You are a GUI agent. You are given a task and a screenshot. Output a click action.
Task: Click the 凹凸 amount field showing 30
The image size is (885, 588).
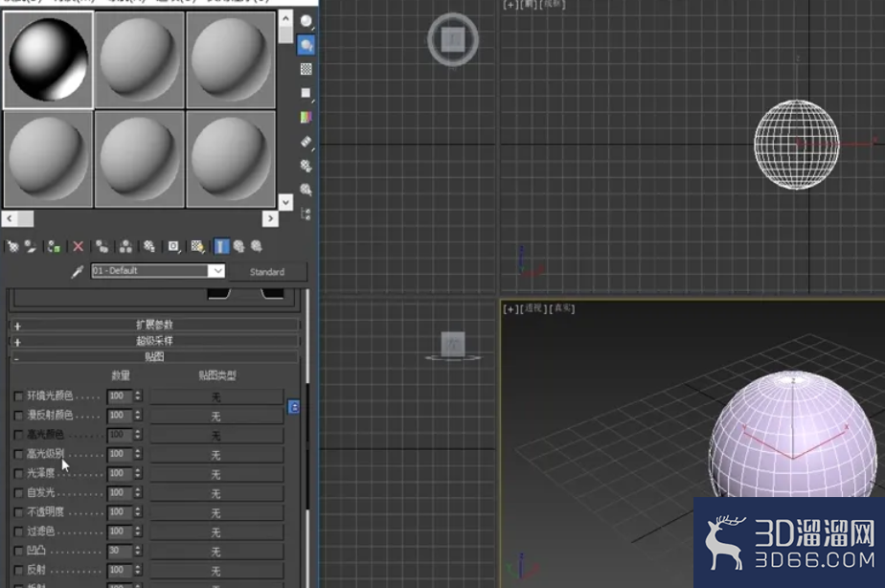pyautogui.click(x=119, y=551)
